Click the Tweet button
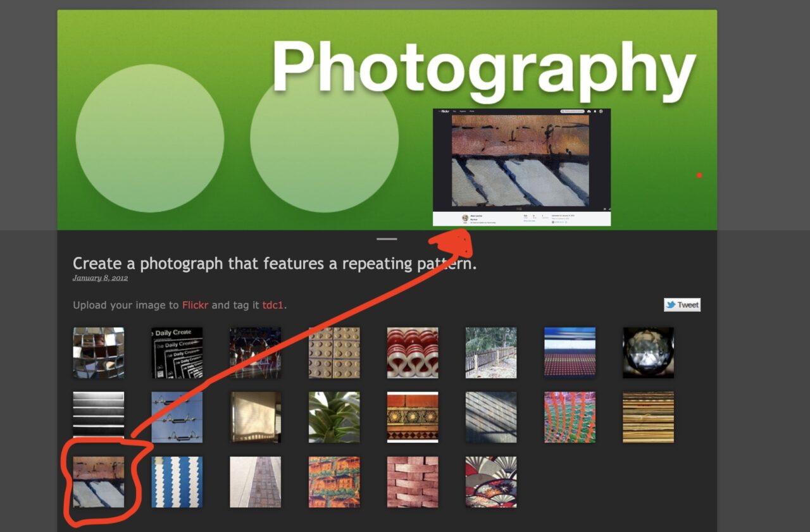Image resolution: width=810 pixels, height=532 pixels. tap(682, 305)
